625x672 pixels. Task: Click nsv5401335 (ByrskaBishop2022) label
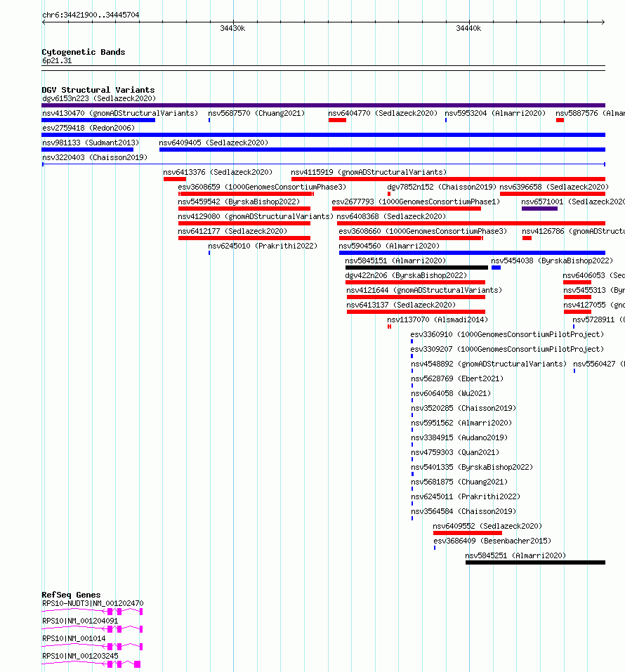click(472, 467)
